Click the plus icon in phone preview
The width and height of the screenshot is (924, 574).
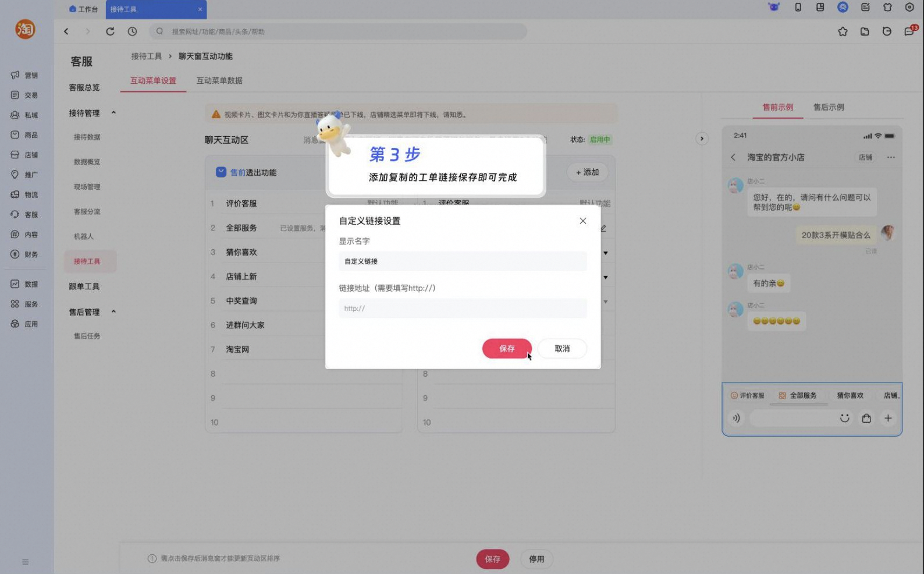coord(888,418)
